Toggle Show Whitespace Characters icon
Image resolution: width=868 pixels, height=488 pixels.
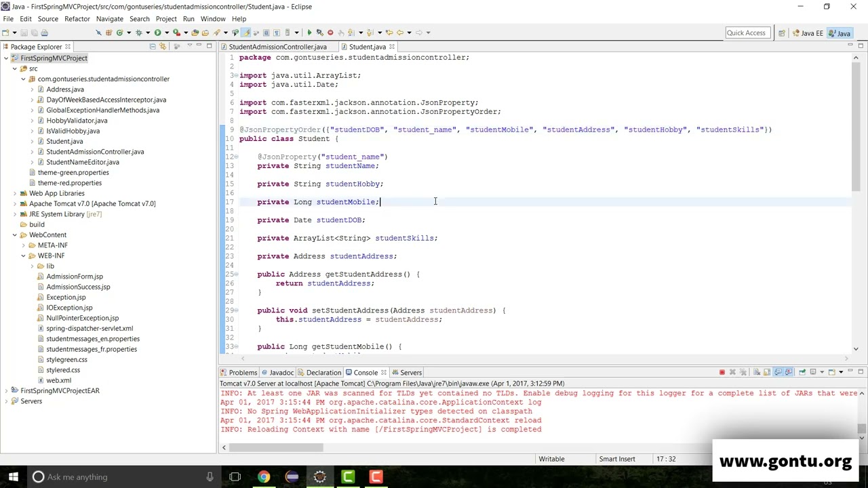click(277, 33)
